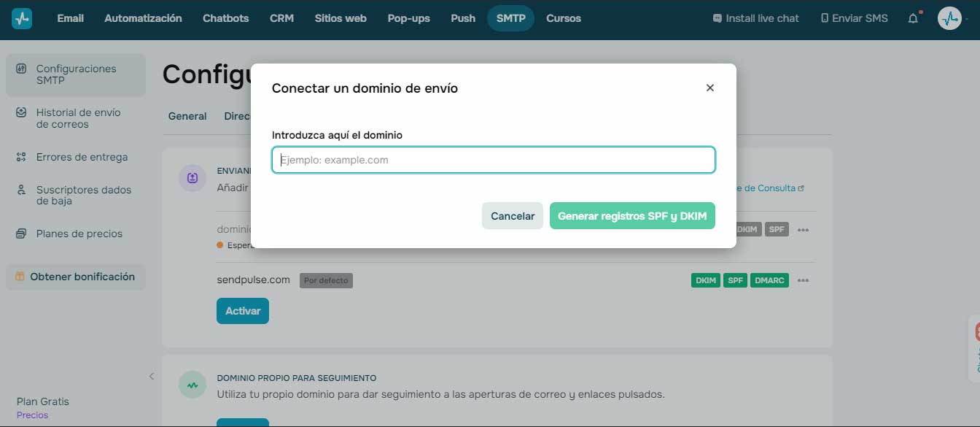Close the connect domain dialog
The image size is (980, 427).
point(709,88)
